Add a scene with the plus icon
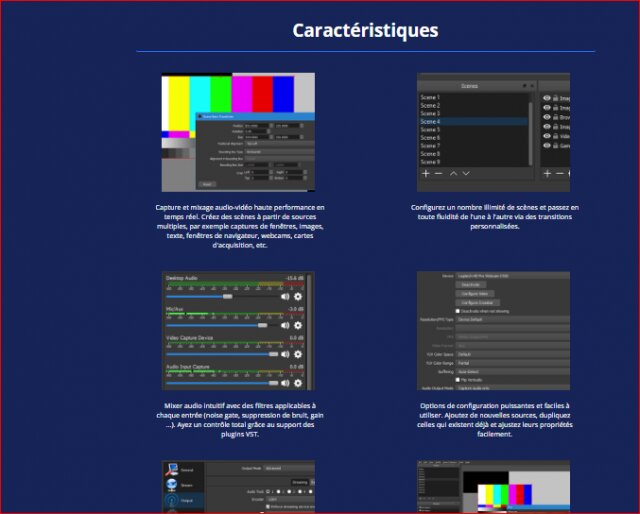The height and width of the screenshot is (514, 640). pyautogui.click(x=426, y=174)
